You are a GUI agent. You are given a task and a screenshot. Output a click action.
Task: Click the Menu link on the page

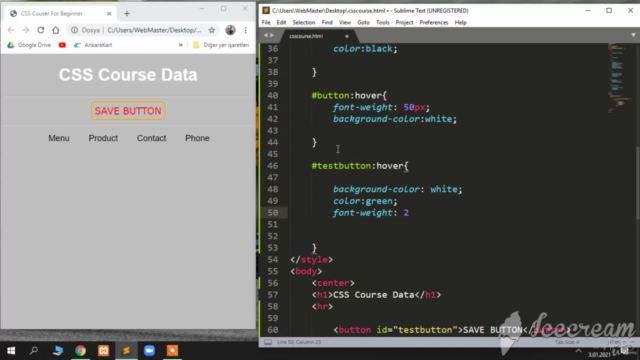click(x=59, y=138)
